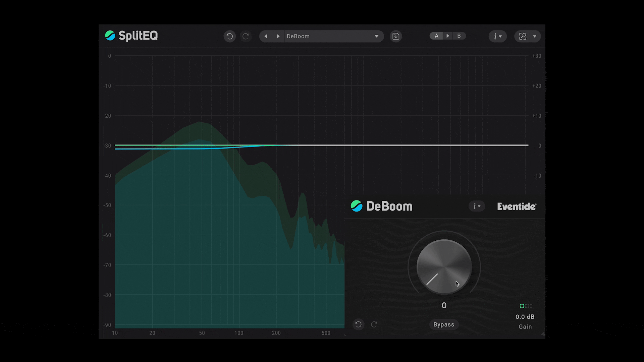The width and height of the screenshot is (644, 362).
Task: Click redo icon in DeBoom panel
Action: (374, 324)
